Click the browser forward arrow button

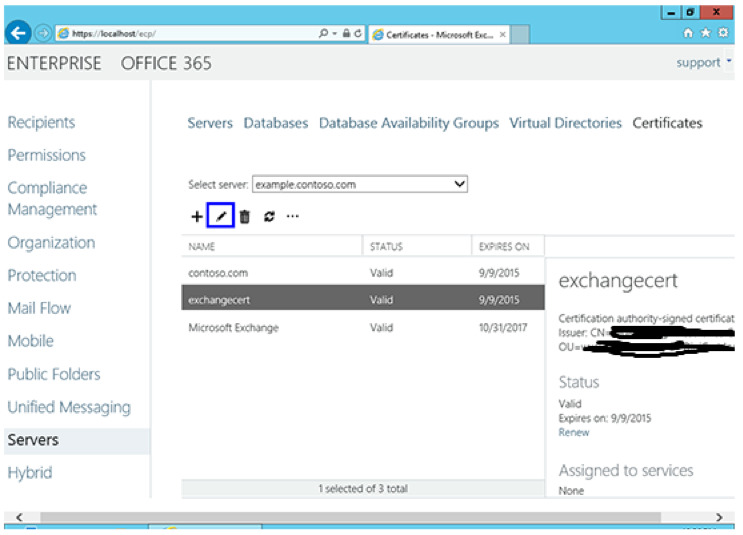[43, 34]
